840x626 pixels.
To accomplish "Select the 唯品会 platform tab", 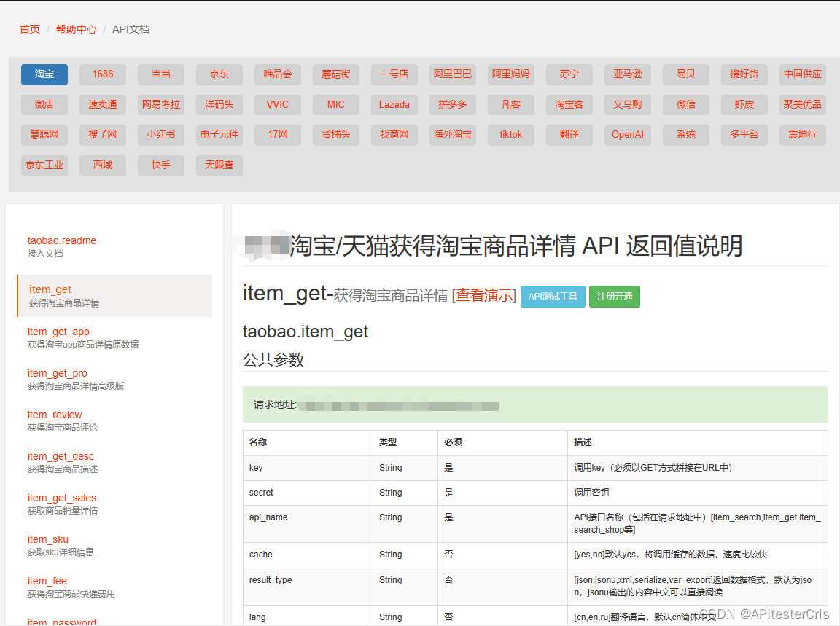I will click(278, 74).
